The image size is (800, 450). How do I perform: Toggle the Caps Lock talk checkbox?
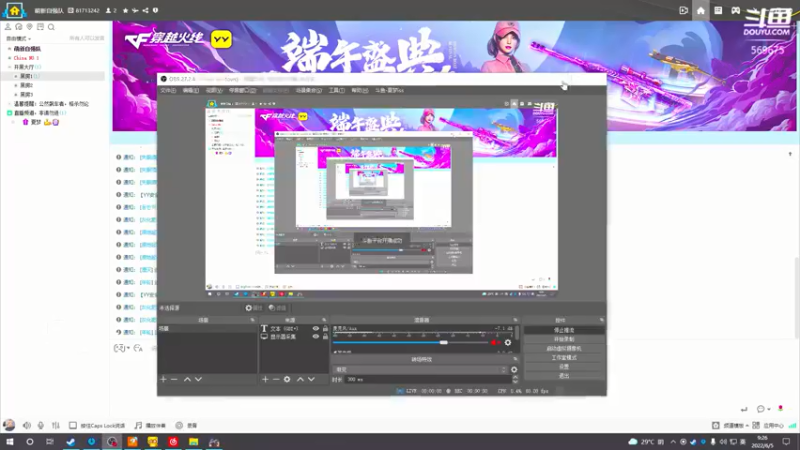pos(73,425)
